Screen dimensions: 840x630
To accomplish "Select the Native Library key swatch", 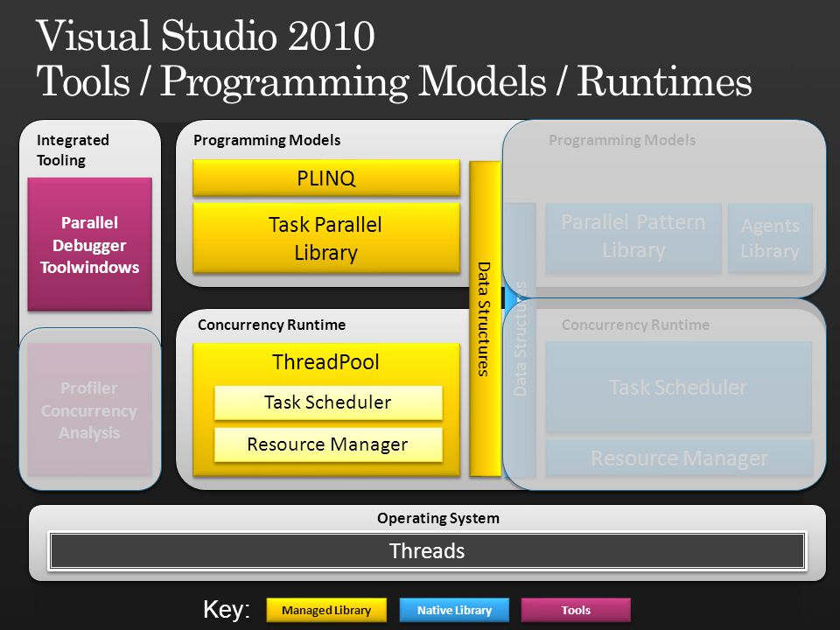I will click(x=454, y=610).
